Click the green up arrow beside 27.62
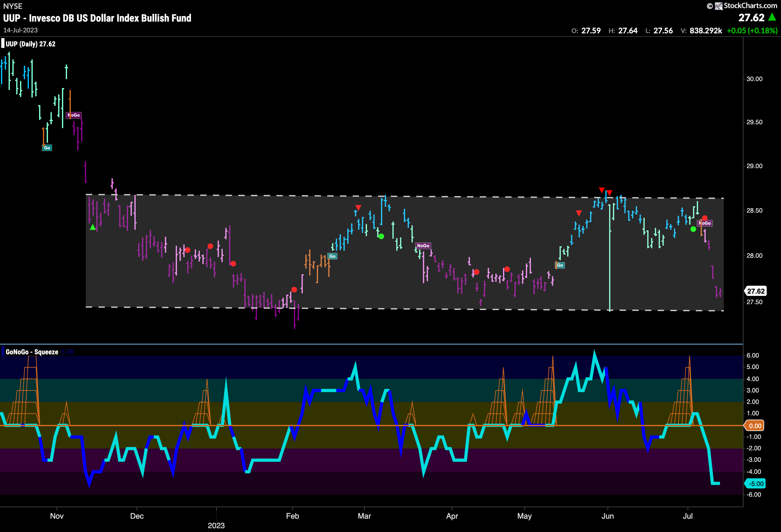The width and height of the screenshot is (781, 532). 772,17
